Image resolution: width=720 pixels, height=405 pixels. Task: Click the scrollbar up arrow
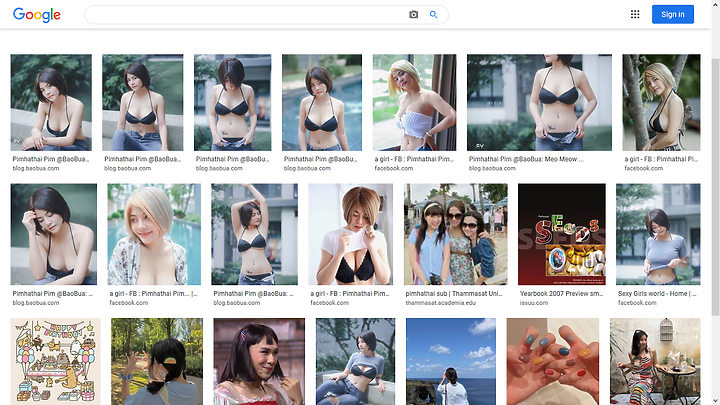715,4
